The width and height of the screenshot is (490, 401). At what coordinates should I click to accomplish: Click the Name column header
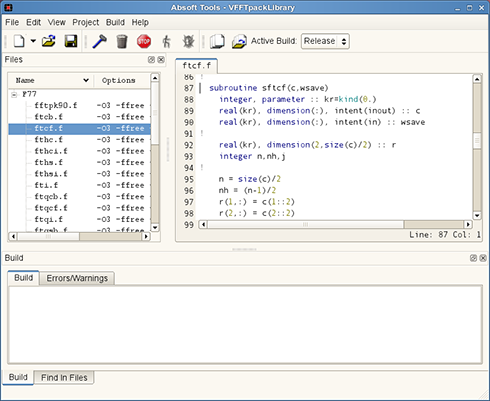click(51, 81)
